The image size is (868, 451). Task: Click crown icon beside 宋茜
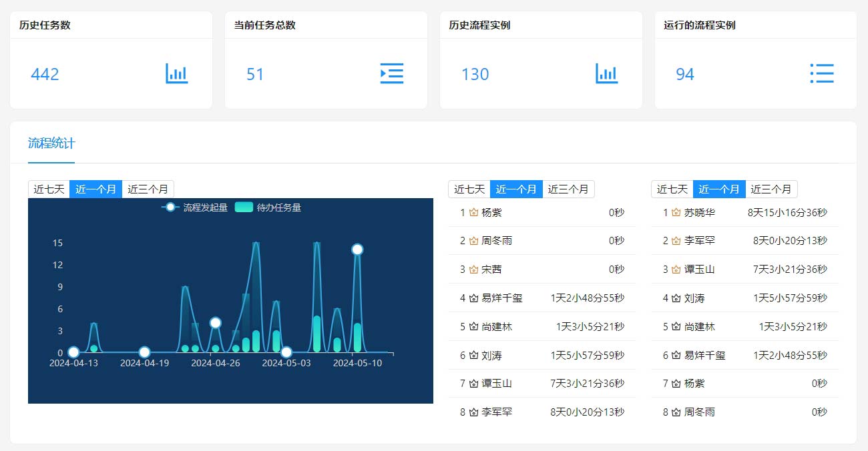[x=474, y=270]
